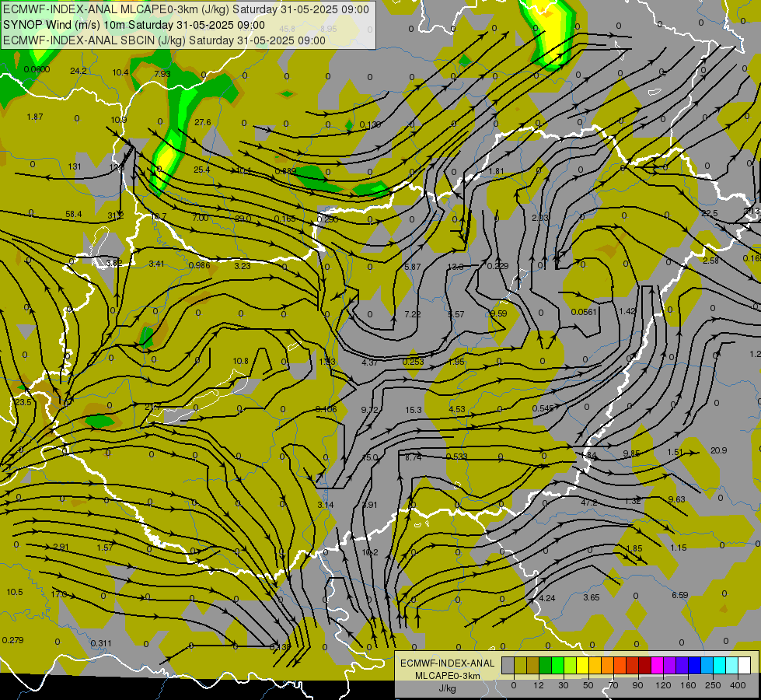Click the map value '3.65'
The width and height of the screenshot is (761, 700).
pyautogui.click(x=591, y=597)
